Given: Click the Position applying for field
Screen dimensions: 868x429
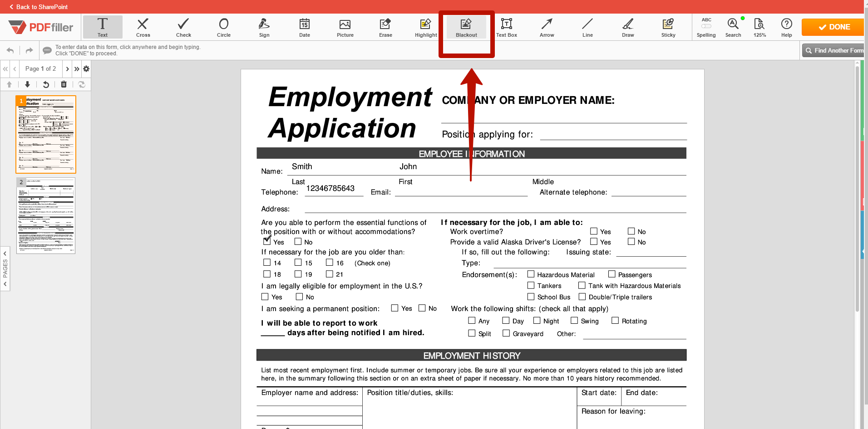Looking at the screenshot, I should pyautogui.click(x=613, y=134).
